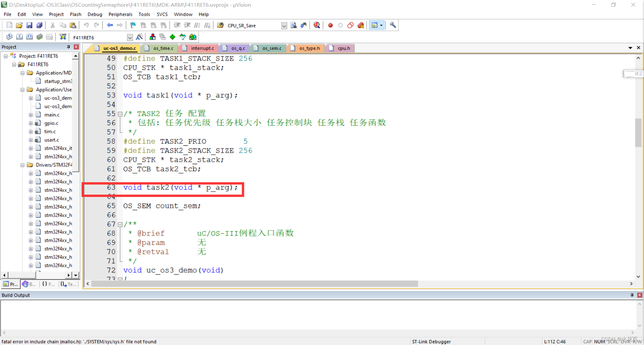
Task: Navigate backwards with the blue left arrow
Action: (110, 25)
